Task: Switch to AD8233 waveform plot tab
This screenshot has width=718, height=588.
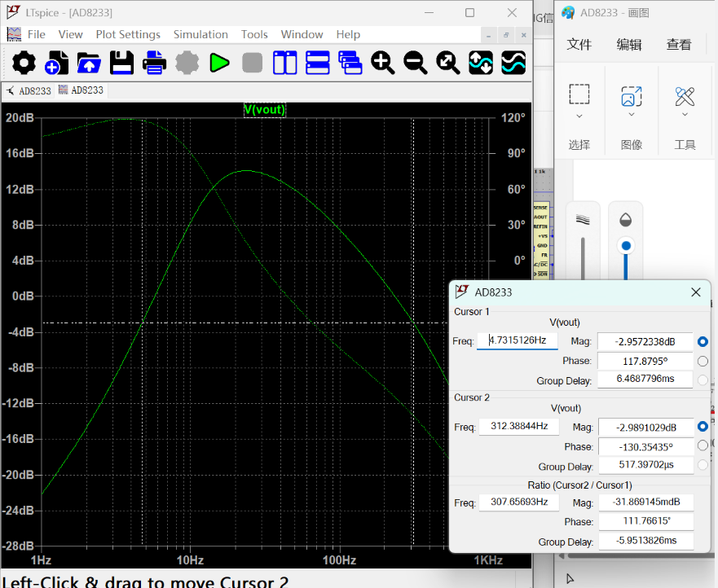Action: point(81,90)
